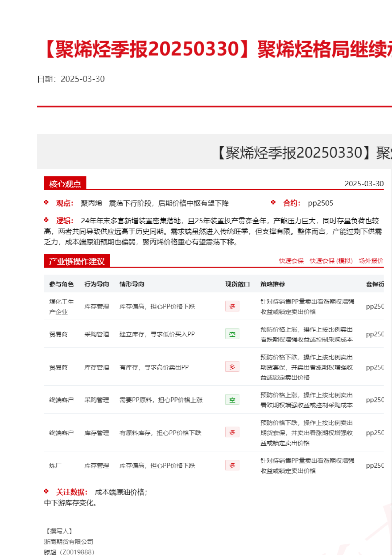The height and width of the screenshot is (555, 392).
Task: Click the 参与角色 column header
Action: tap(61, 284)
